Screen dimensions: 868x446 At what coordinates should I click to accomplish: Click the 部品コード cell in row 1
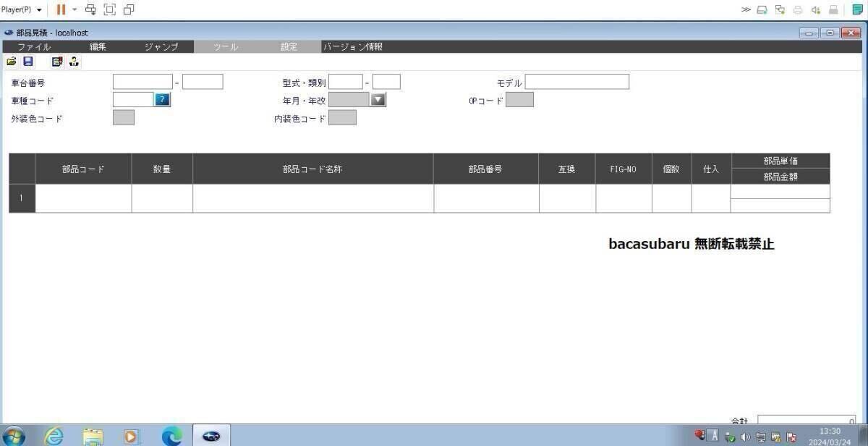(83, 198)
